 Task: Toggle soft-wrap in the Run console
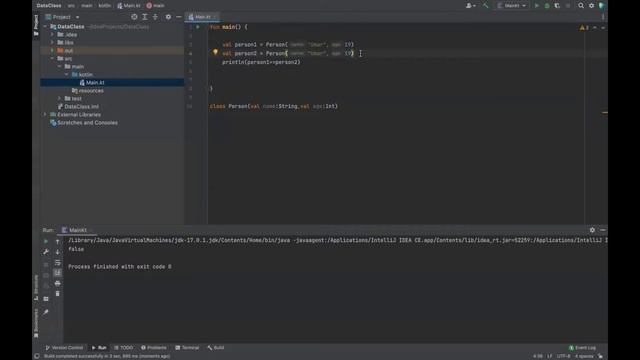point(58,262)
